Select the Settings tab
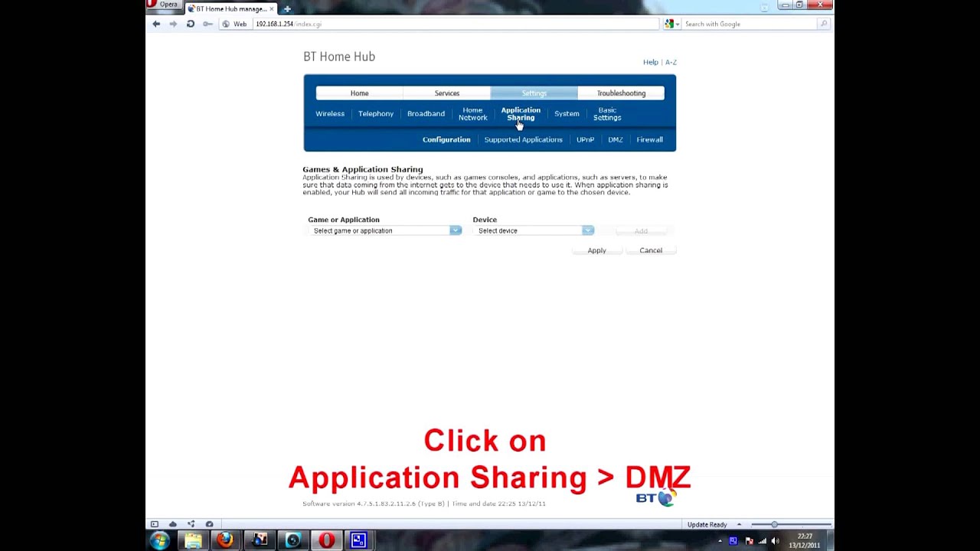The width and height of the screenshot is (980, 551). (534, 93)
